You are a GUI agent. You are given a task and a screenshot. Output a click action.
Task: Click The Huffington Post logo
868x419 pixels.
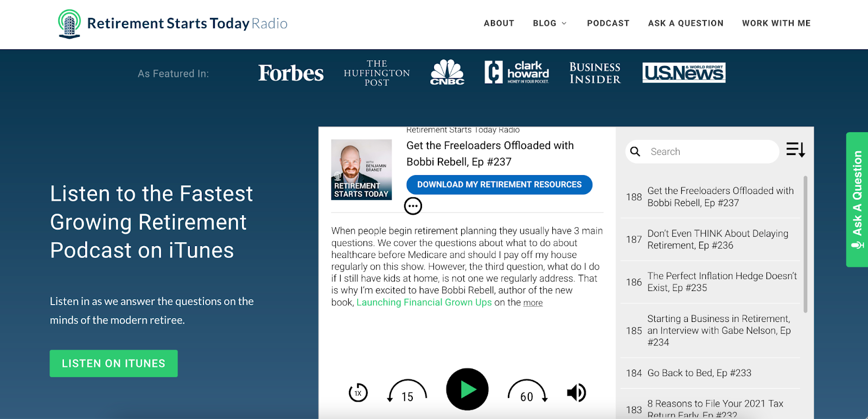coord(377,73)
